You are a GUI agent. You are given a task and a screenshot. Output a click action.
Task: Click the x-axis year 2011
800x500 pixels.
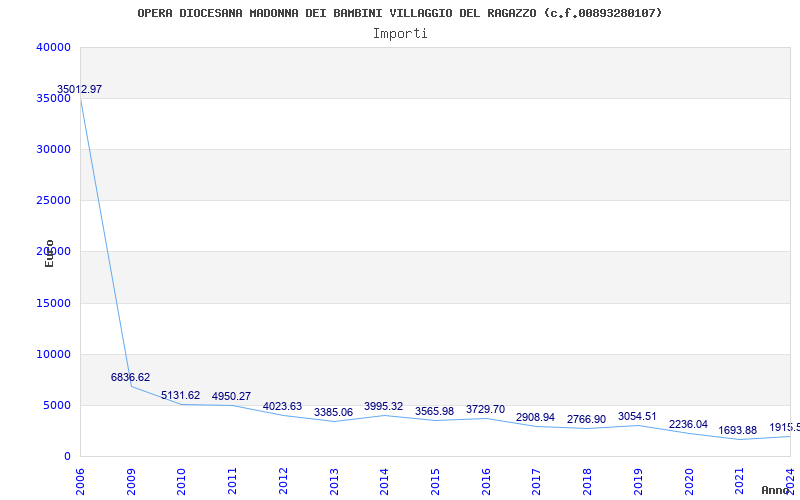click(232, 482)
